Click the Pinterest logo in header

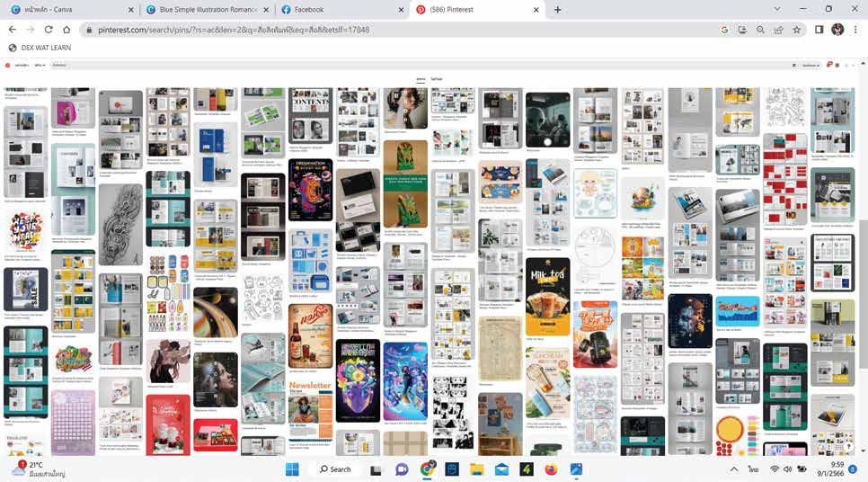8,65
